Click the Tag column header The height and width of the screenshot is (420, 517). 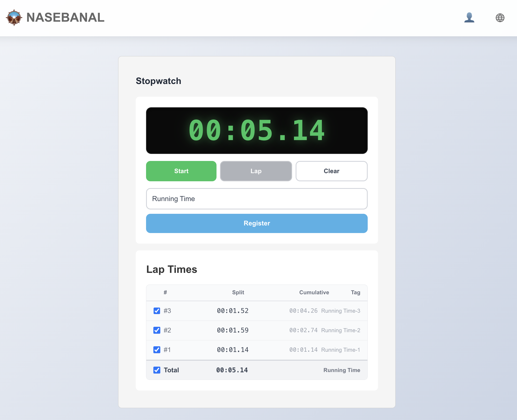tap(356, 292)
